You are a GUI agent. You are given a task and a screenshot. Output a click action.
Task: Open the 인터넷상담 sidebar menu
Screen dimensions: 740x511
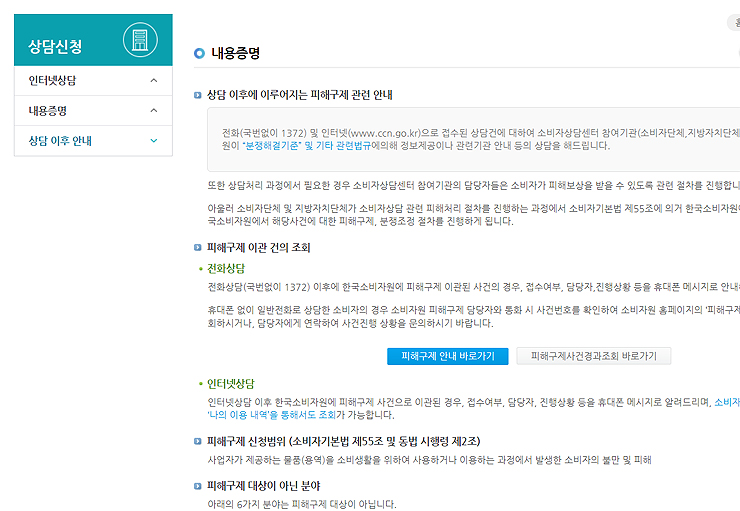pyautogui.click(x=93, y=80)
